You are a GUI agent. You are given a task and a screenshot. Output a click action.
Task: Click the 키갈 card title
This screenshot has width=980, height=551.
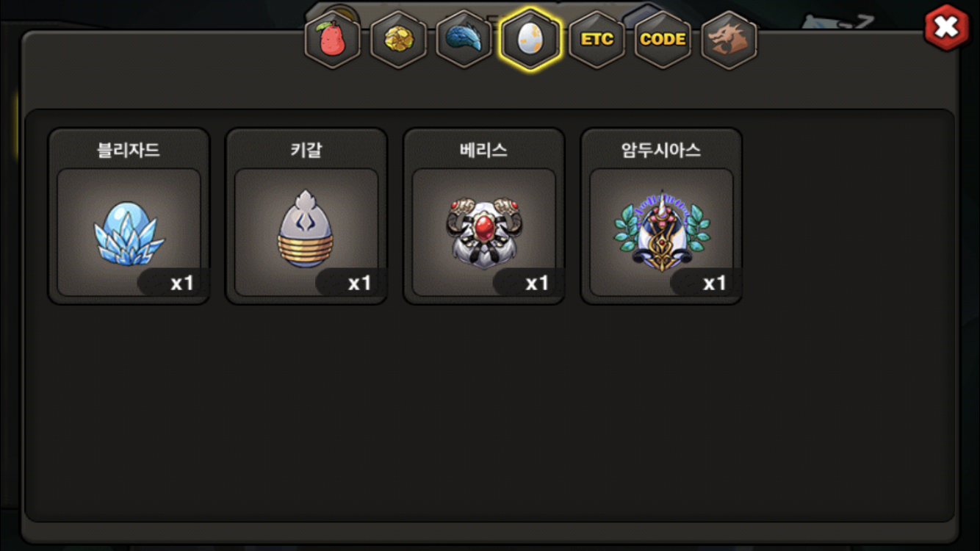[x=306, y=150]
